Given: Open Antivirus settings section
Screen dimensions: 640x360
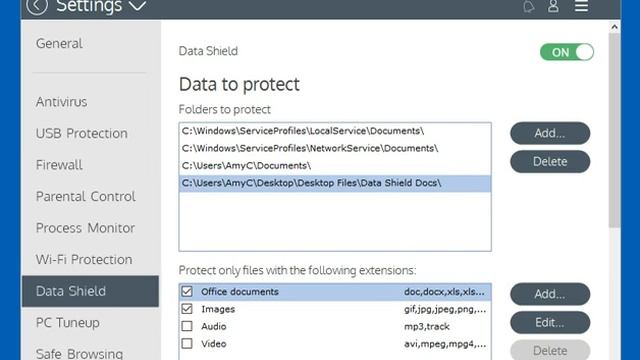Looking at the screenshot, I should 61,102.
